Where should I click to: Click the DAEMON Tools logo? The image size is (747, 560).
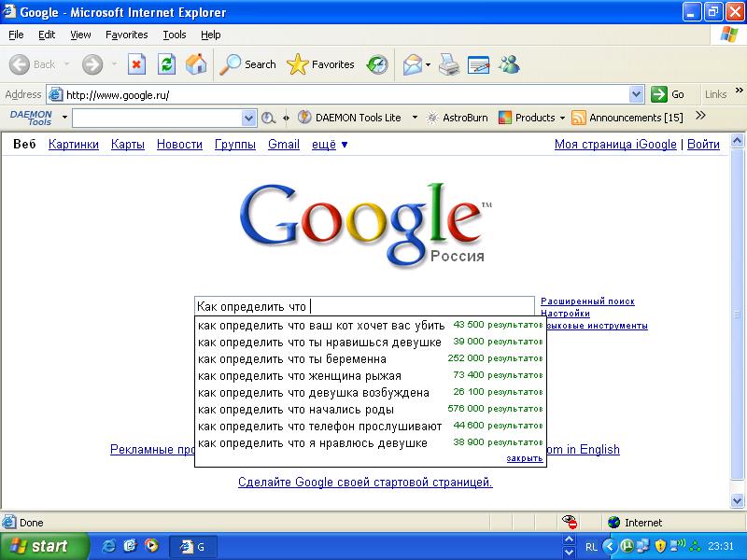tap(31, 118)
